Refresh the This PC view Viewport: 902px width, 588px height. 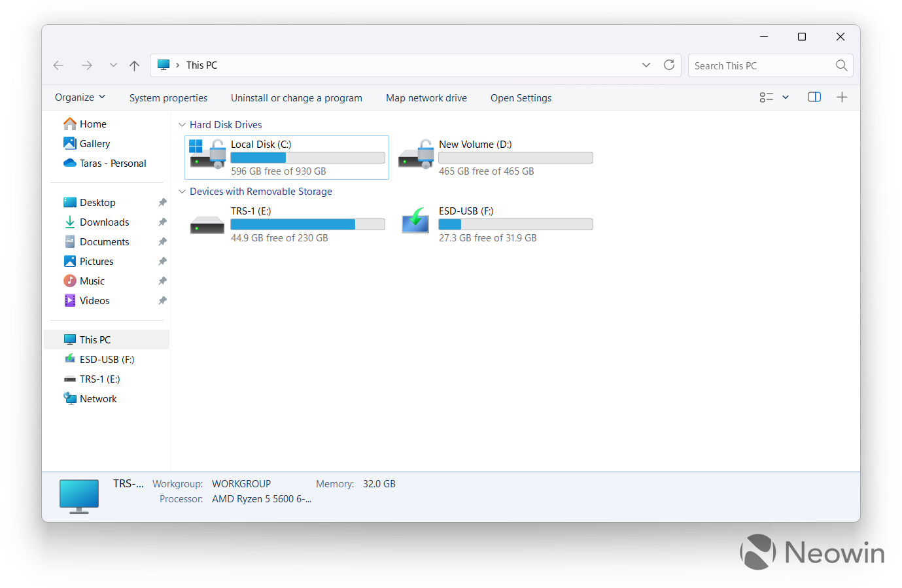(x=669, y=65)
